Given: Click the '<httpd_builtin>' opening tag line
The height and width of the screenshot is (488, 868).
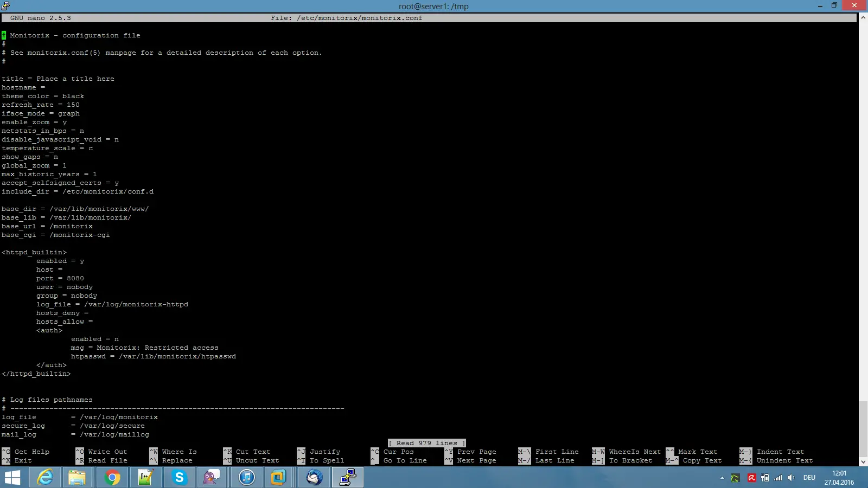Looking at the screenshot, I should click(x=34, y=252).
